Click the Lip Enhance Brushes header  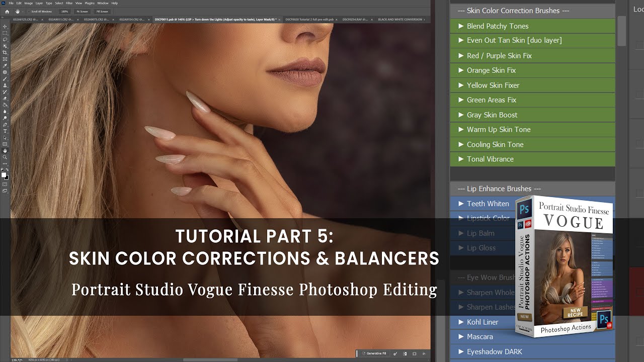[x=533, y=189]
